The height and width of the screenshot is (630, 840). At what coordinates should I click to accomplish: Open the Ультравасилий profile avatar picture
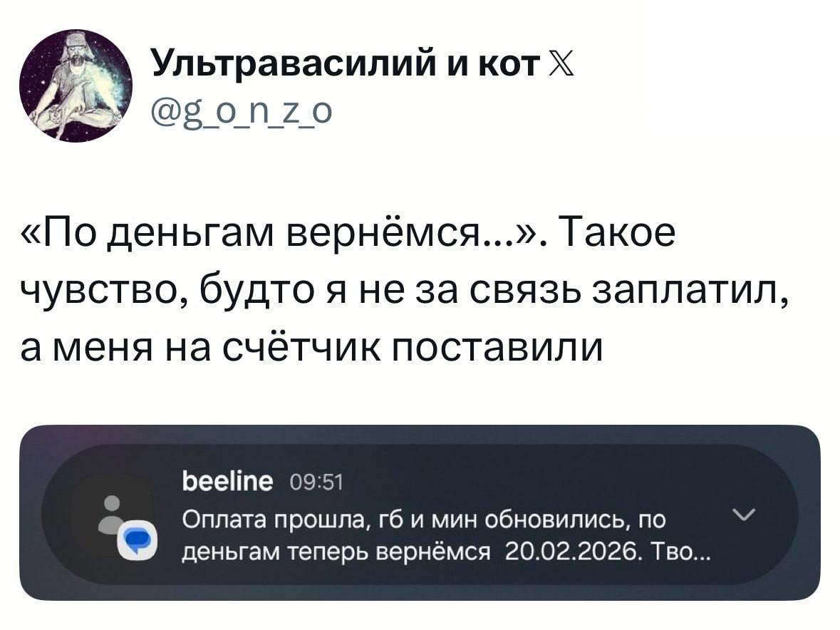(x=76, y=86)
